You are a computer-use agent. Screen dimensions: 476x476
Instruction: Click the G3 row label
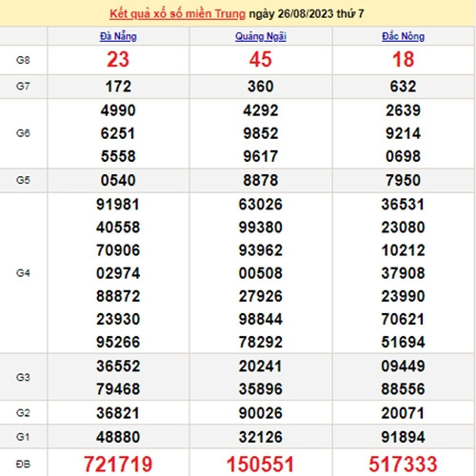[x=23, y=377]
